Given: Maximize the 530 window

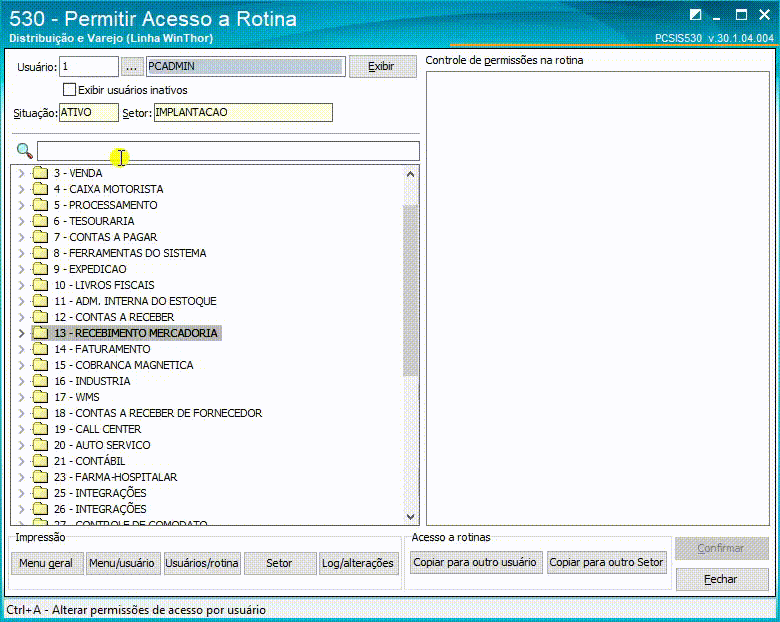Looking at the screenshot, I should click(741, 15).
